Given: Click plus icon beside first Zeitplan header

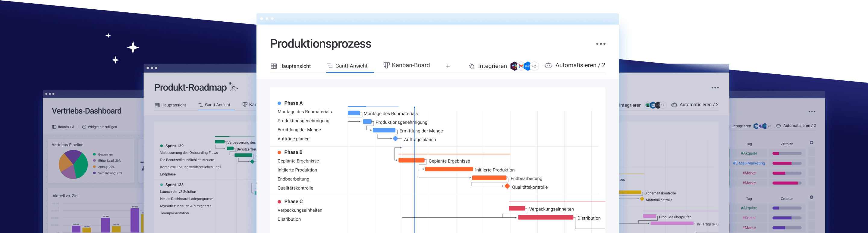Looking at the screenshot, I should click(811, 143).
